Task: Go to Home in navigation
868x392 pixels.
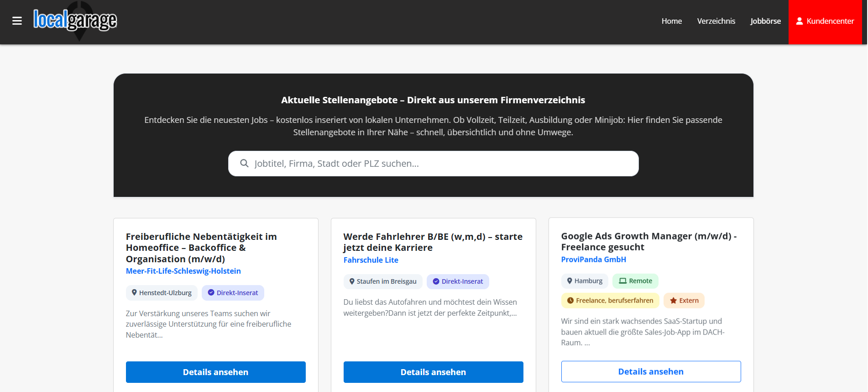Action: (x=671, y=21)
